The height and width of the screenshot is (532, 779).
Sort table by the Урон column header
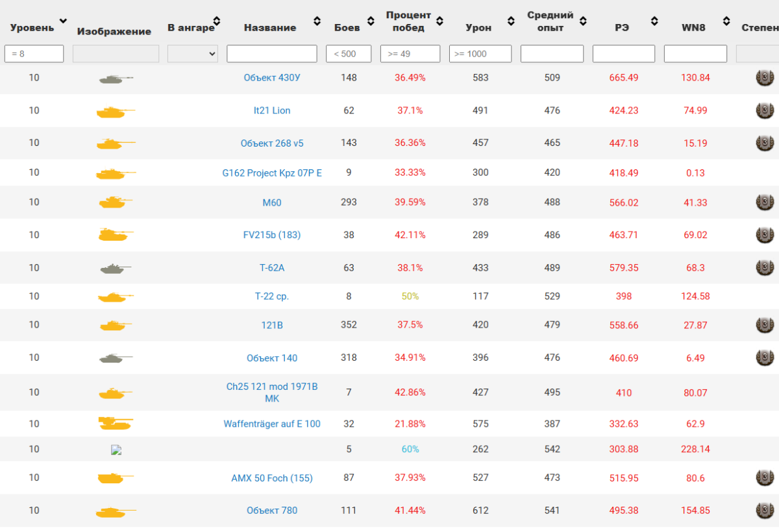coord(478,28)
